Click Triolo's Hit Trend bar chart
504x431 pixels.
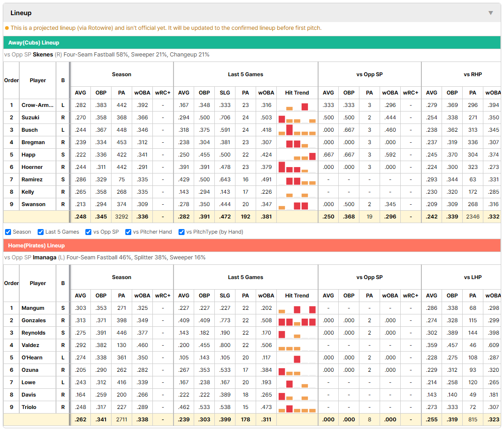tap(297, 408)
